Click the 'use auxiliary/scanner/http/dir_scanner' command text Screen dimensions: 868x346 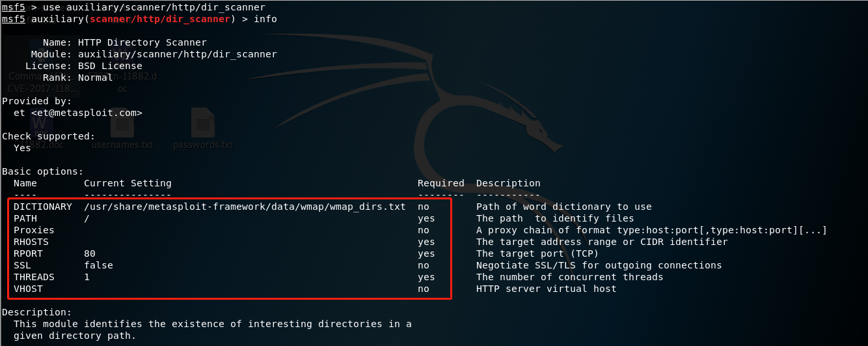click(x=154, y=7)
